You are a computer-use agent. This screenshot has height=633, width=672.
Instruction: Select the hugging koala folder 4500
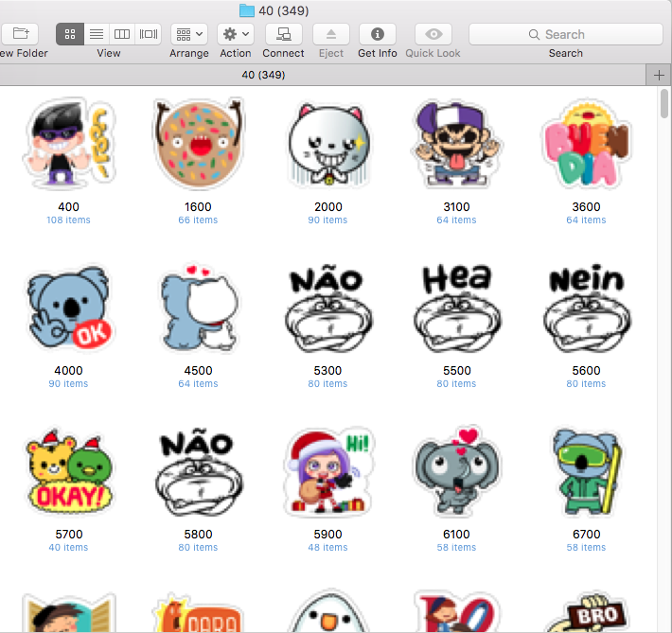[199, 308]
